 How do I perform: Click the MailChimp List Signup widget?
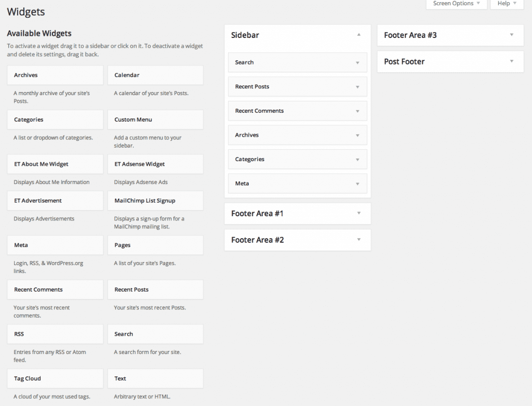[x=155, y=201]
